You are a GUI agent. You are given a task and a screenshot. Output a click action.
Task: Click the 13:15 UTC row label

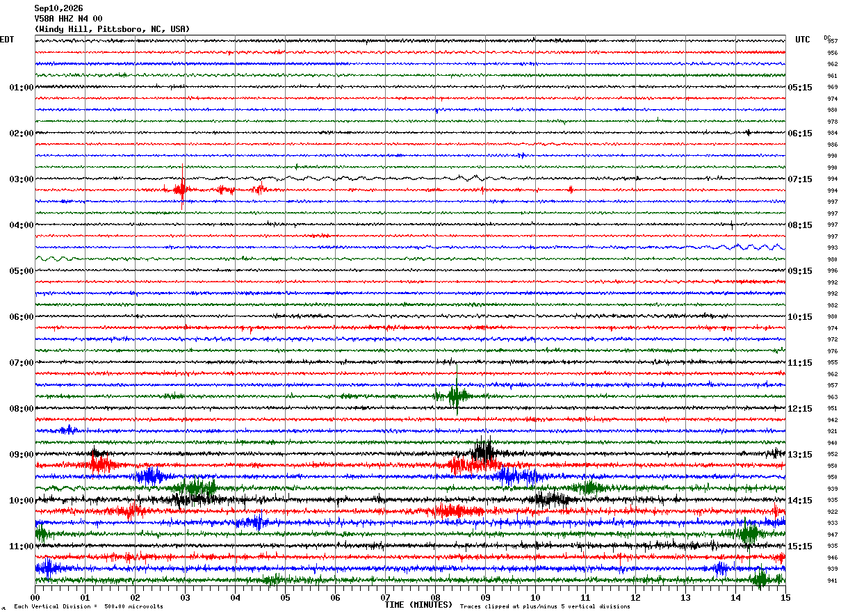click(800, 455)
